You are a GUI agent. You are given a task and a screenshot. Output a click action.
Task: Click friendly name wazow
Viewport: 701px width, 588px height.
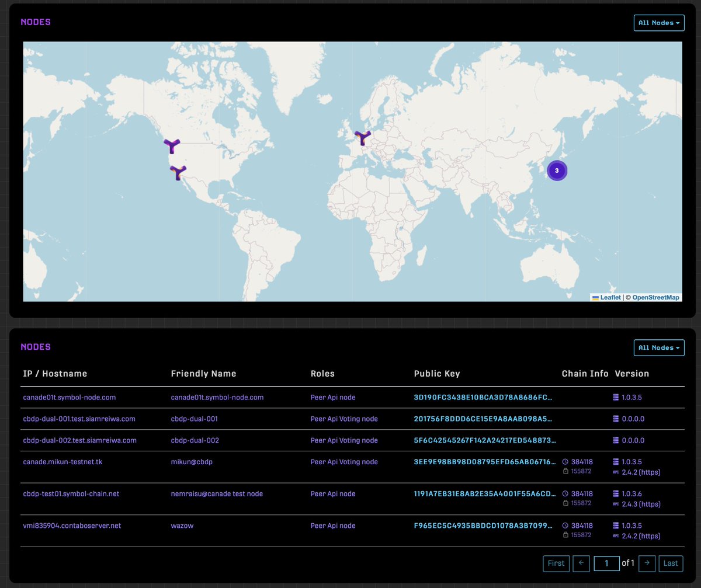coord(182,526)
